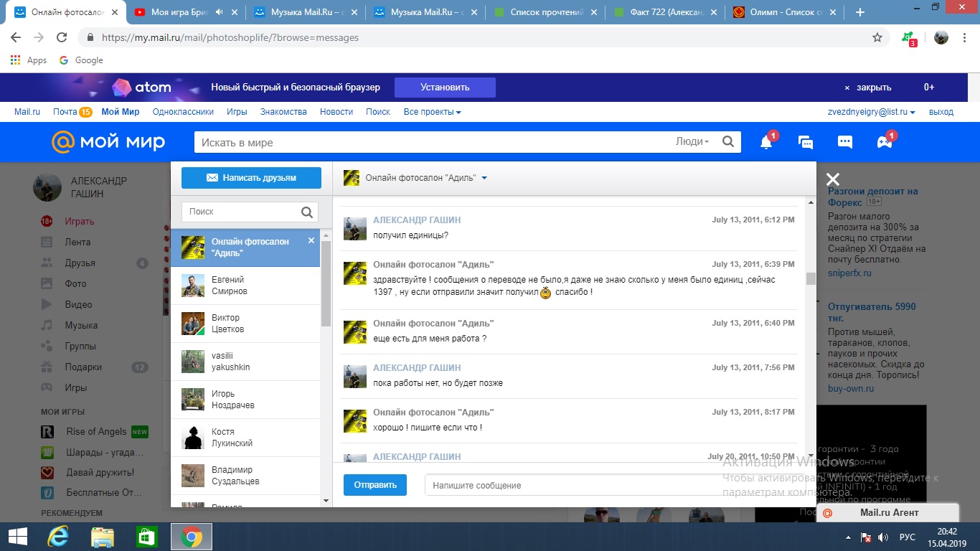
Task: Open the buy-own.ru ad link
Action: point(851,389)
